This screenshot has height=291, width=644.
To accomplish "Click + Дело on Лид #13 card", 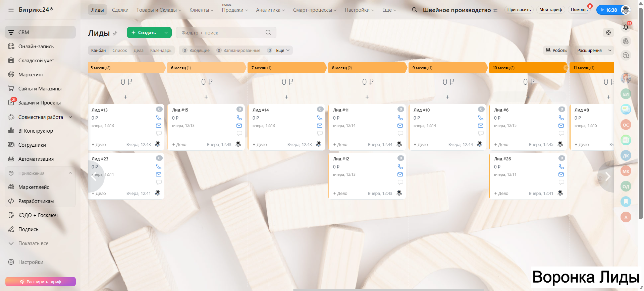I will (x=99, y=145).
